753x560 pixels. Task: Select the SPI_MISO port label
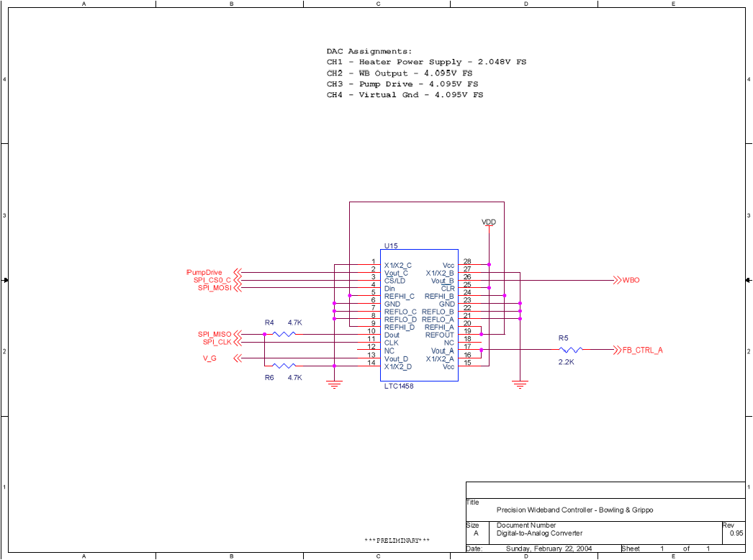(x=215, y=334)
